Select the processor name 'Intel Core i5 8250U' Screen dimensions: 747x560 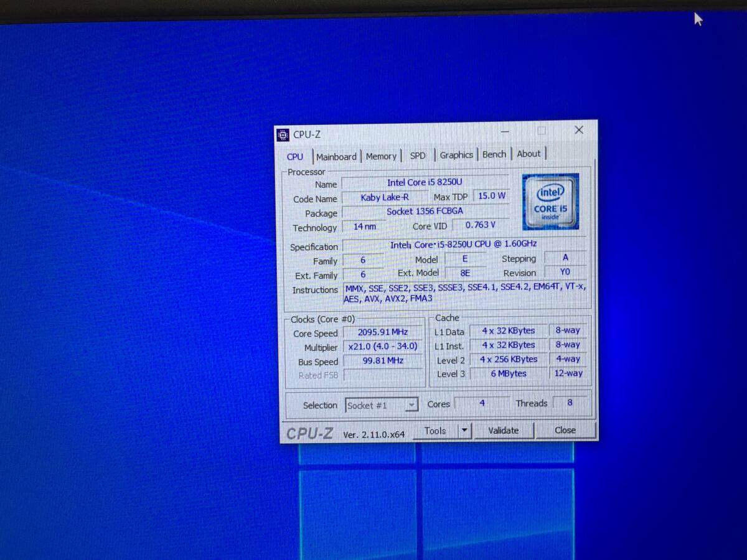pos(425,182)
